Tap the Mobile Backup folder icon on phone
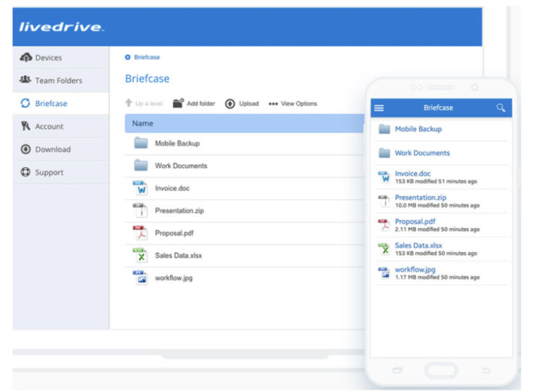Image resolution: width=554 pixels, height=392 pixels. (385, 129)
